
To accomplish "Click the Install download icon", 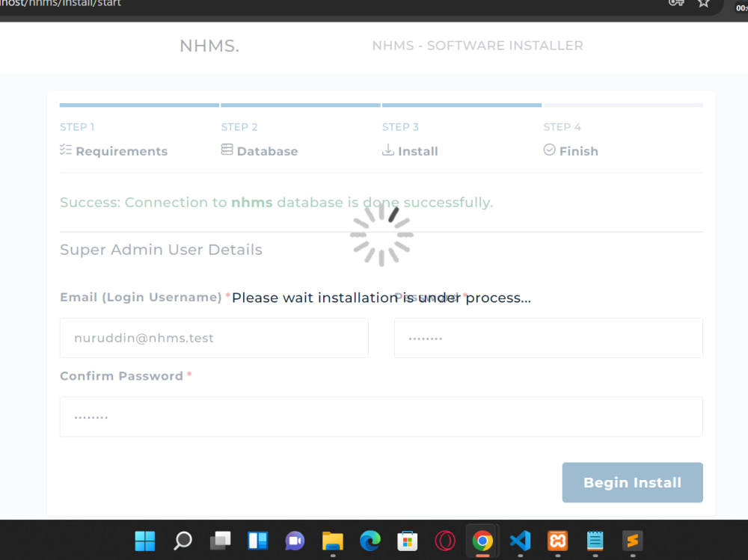I will tap(388, 150).
